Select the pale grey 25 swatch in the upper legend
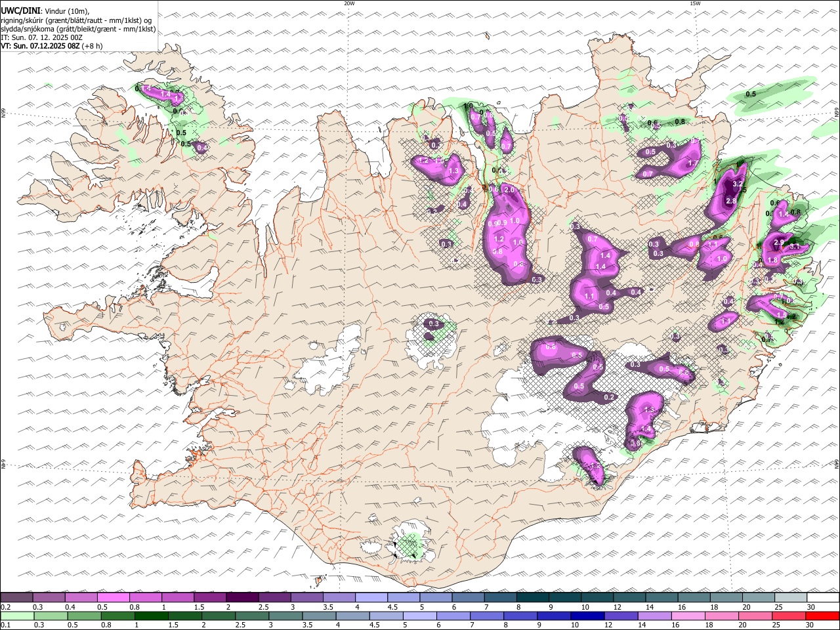The width and height of the screenshot is (840, 630). pyautogui.click(x=789, y=597)
